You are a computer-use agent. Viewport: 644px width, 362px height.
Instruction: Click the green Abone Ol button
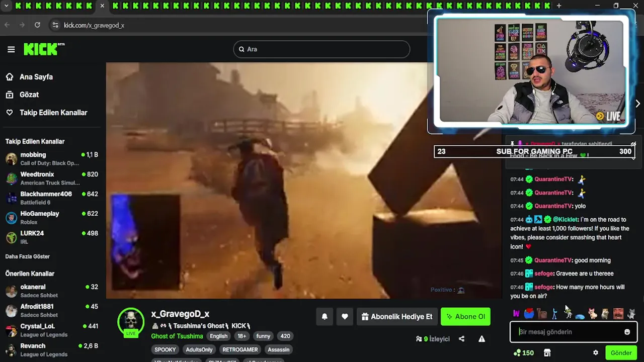point(465,316)
